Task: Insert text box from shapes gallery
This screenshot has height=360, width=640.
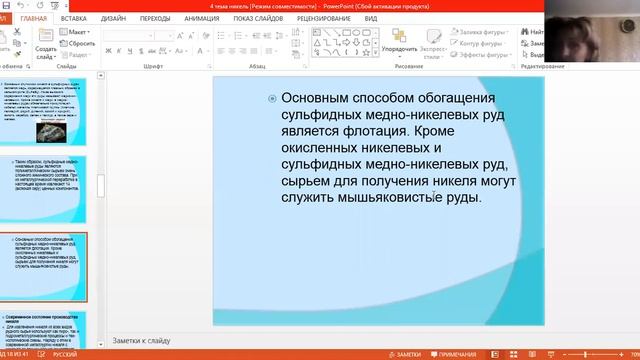Action: coord(317,32)
